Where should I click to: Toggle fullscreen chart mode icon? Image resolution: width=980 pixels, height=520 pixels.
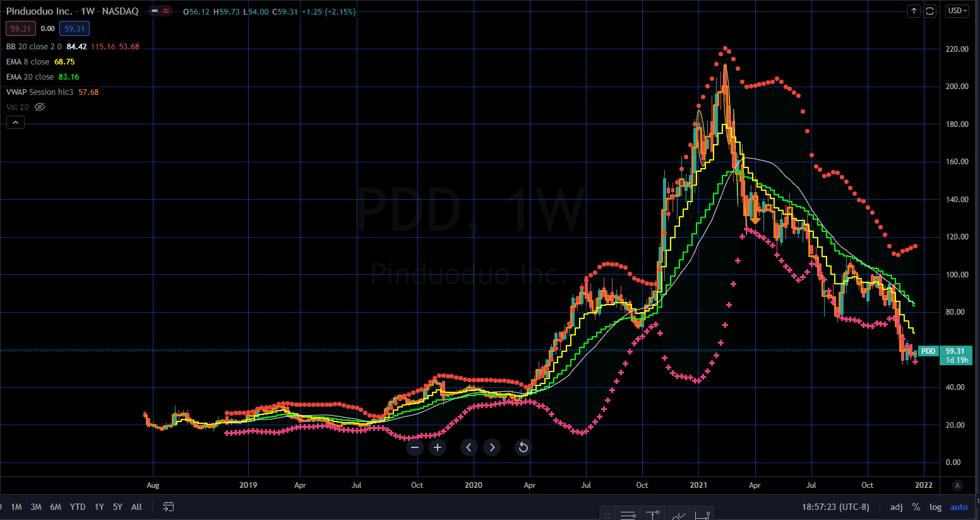(x=930, y=11)
